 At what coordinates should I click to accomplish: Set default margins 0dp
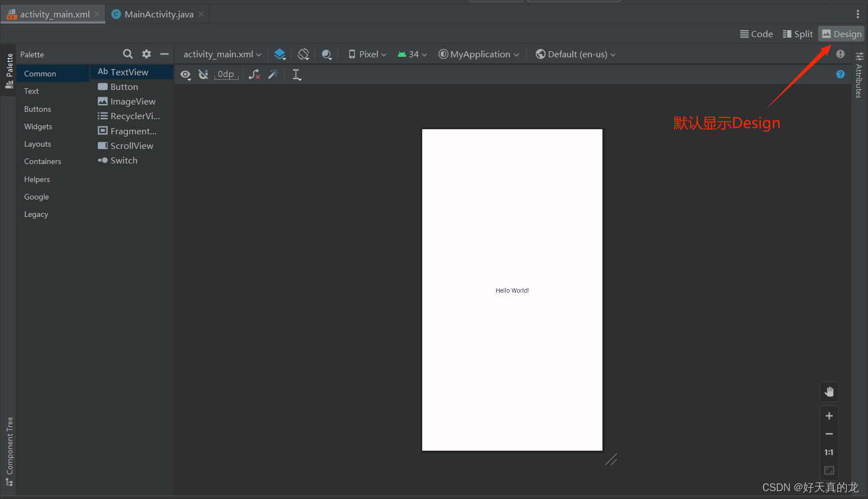(x=226, y=74)
